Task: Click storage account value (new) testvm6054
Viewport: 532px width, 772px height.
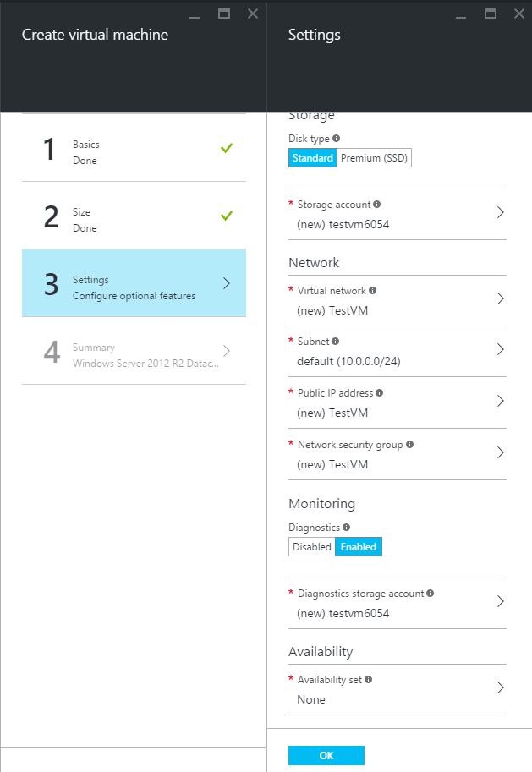Action: tap(343, 225)
